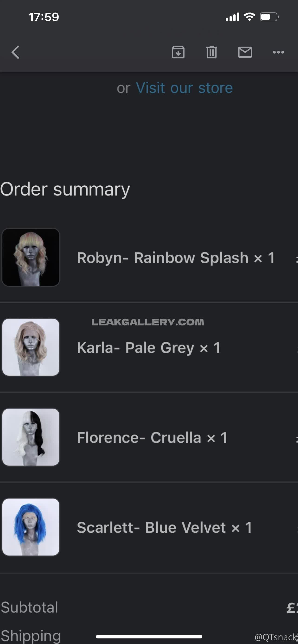Open Scarlett Blue Velvet wig thumbnail

(x=31, y=527)
